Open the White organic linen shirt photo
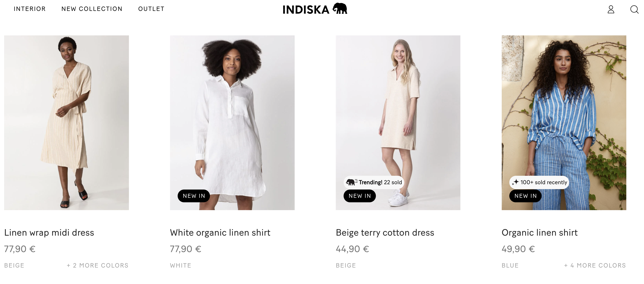This screenshot has width=644, height=284. [232, 123]
